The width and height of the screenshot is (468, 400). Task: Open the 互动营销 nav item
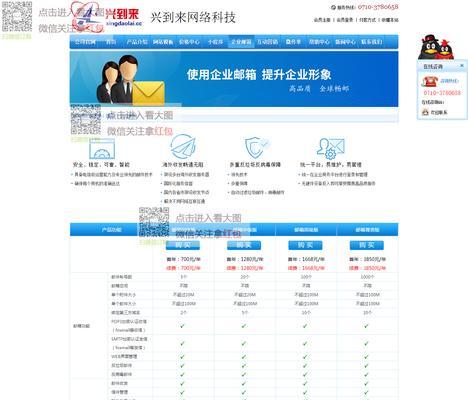pos(267,42)
